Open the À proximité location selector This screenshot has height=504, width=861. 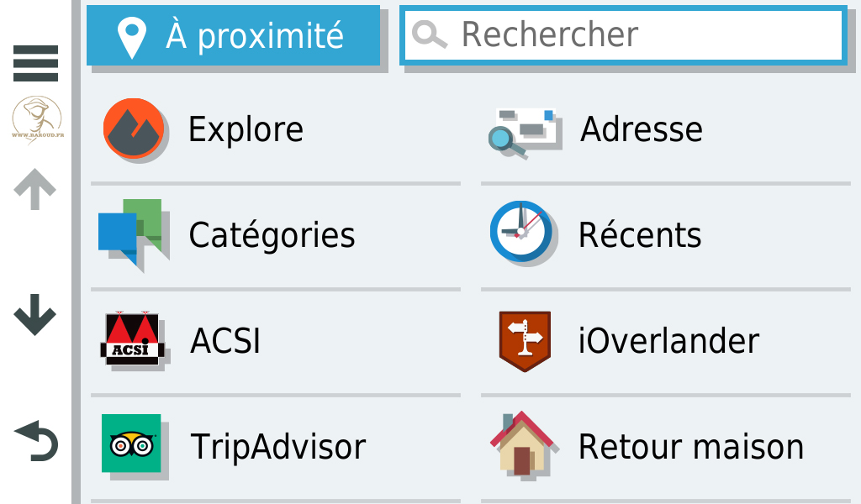click(x=234, y=35)
